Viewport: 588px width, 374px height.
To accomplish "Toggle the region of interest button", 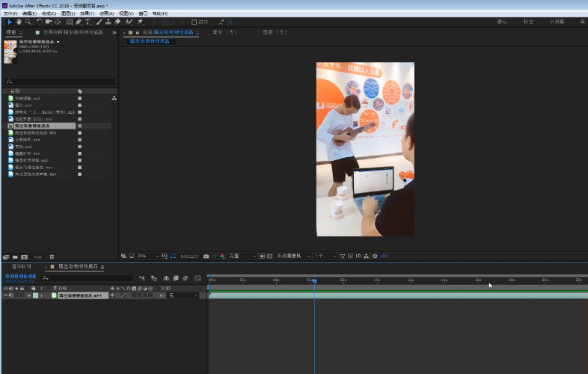I will point(262,257).
